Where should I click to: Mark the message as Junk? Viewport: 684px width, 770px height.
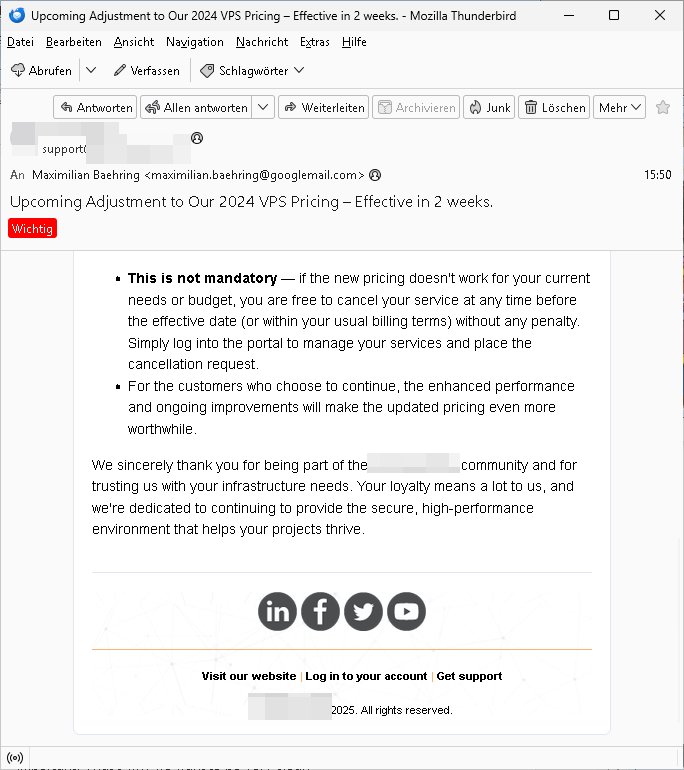489,108
